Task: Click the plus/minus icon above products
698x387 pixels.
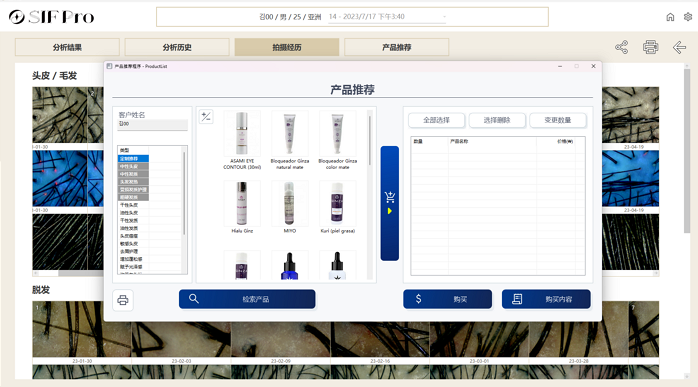Action: 206,117
